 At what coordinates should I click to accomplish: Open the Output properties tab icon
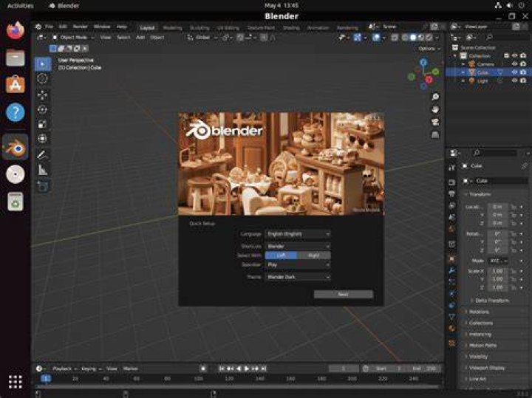pos(451,194)
